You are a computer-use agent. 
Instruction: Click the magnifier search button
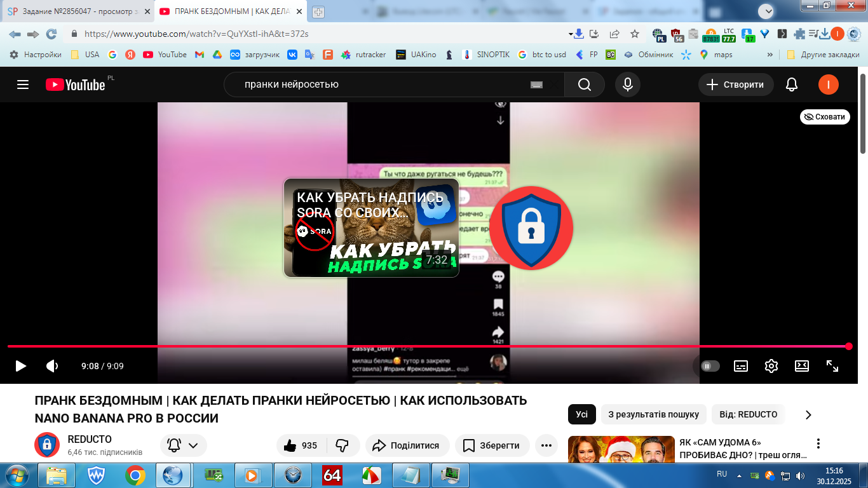(585, 85)
